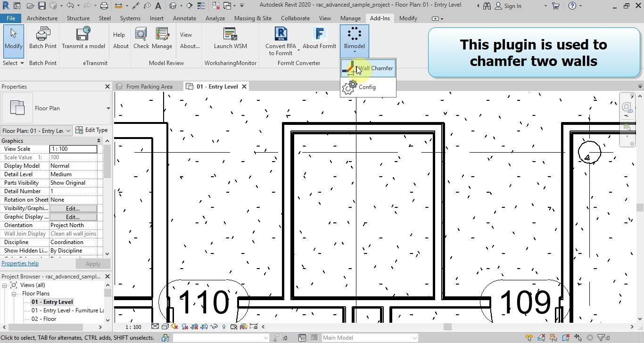Choose Wall Chamfer from Bimodel menu
644x343 pixels.
click(x=368, y=68)
